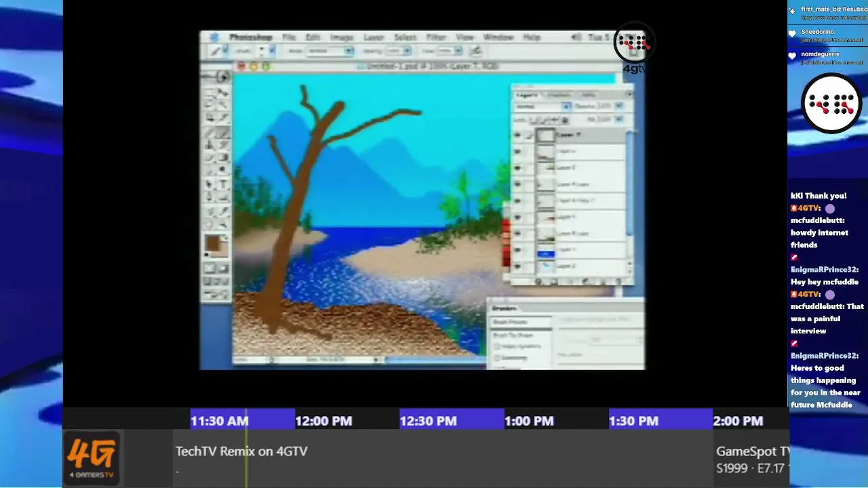Click the 4 Gamers TV channel logo

(x=92, y=457)
